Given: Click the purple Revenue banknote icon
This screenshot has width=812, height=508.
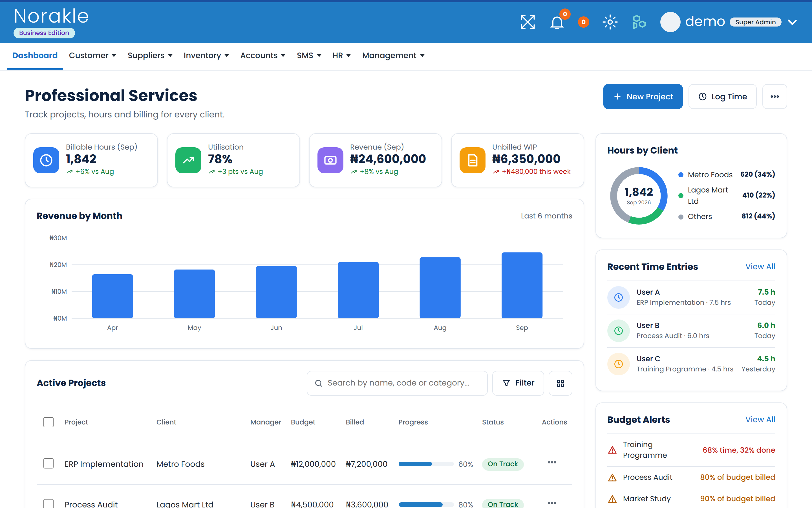Looking at the screenshot, I should (330, 160).
